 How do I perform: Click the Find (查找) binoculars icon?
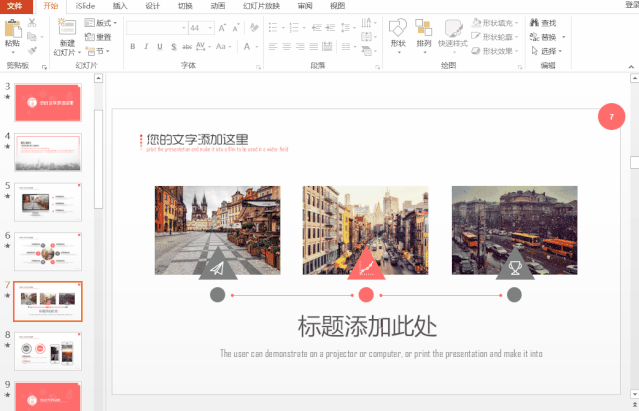coord(534,22)
